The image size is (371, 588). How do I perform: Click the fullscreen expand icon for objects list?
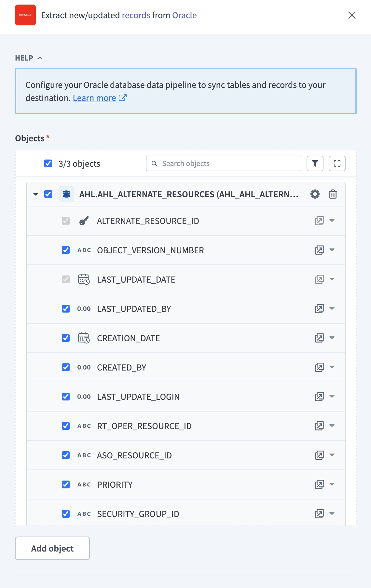(337, 163)
